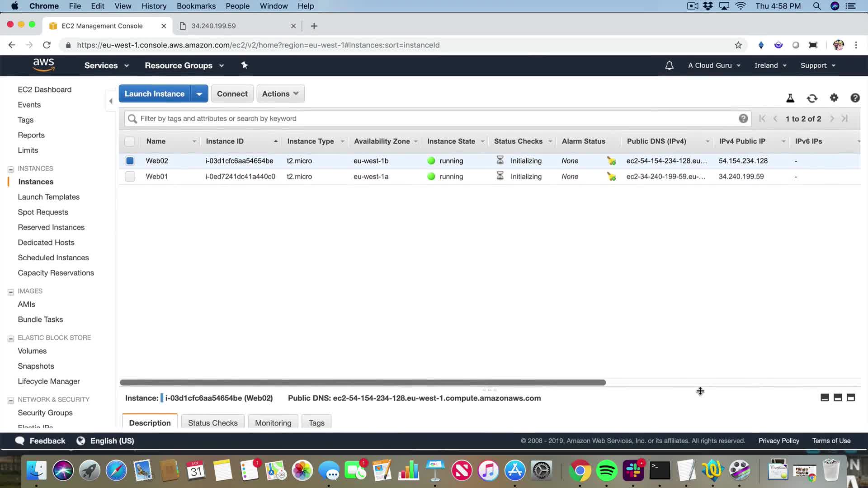Screen dimensions: 868x488
Task: Maximize the details pane with rightmost layout icon
Action: coord(851,398)
